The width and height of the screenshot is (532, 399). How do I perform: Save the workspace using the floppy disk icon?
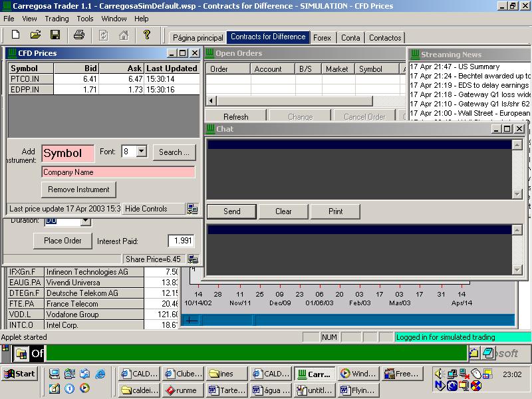click(55, 35)
